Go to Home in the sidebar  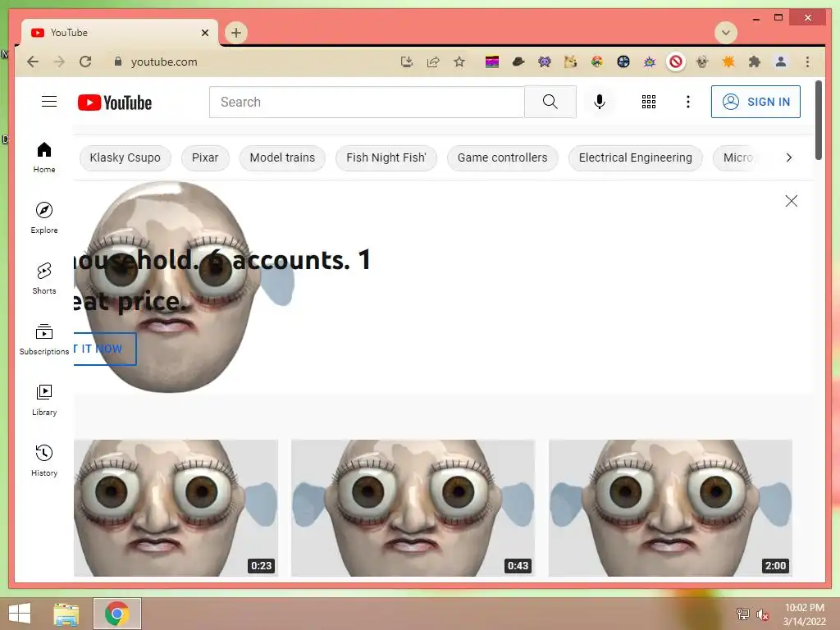click(44, 157)
